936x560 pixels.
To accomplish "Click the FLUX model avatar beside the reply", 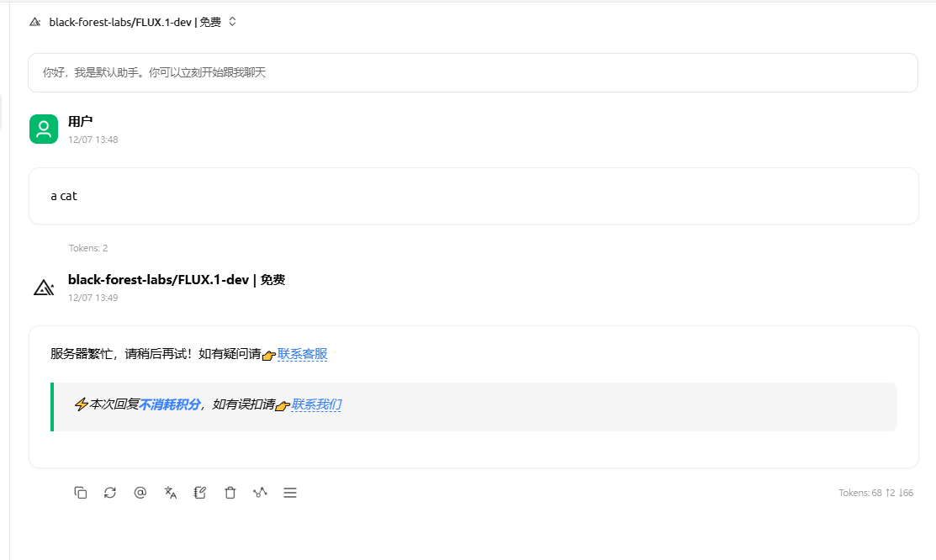I will (x=44, y=288).
